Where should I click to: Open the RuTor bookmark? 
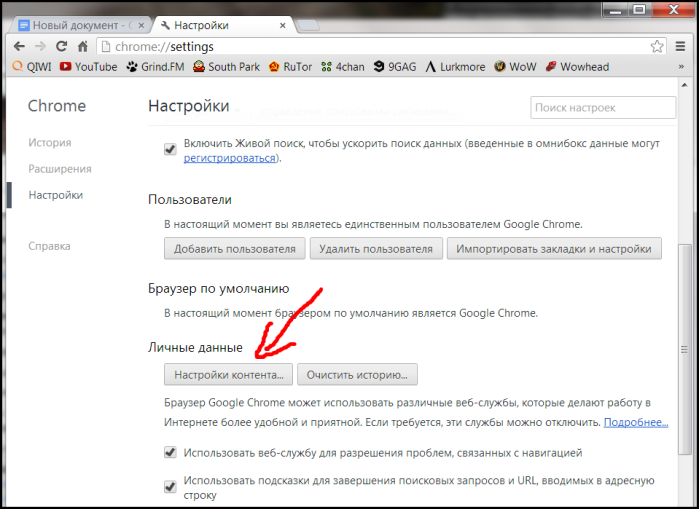pyautogui.click(x=290, y=67)
